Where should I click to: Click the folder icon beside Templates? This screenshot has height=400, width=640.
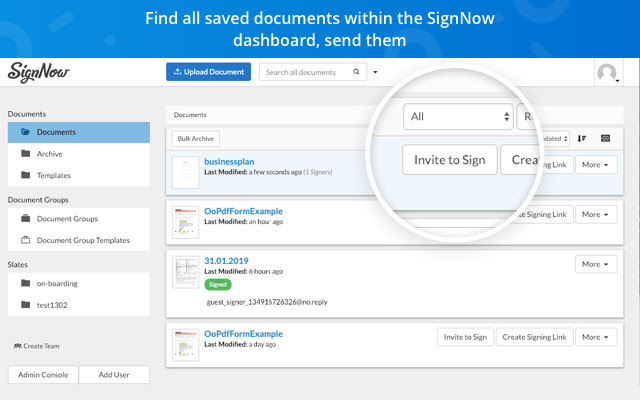[x=25, y=175]
